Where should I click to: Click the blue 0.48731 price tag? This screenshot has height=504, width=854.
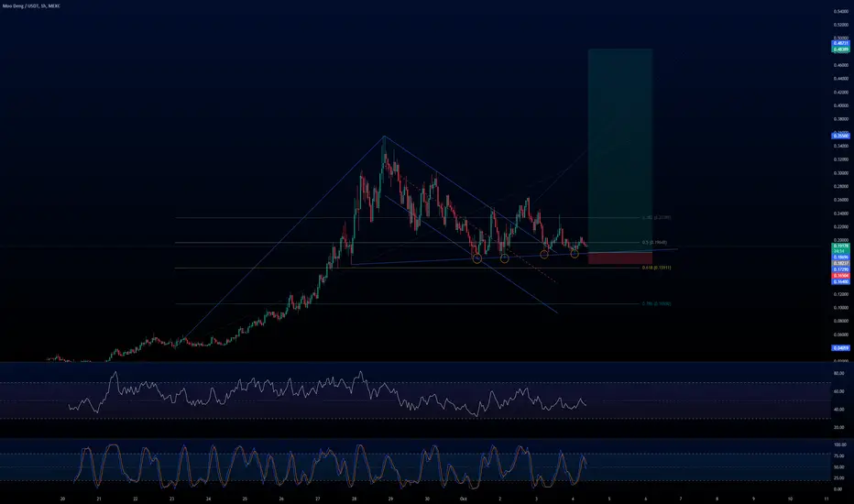(840, 43)
